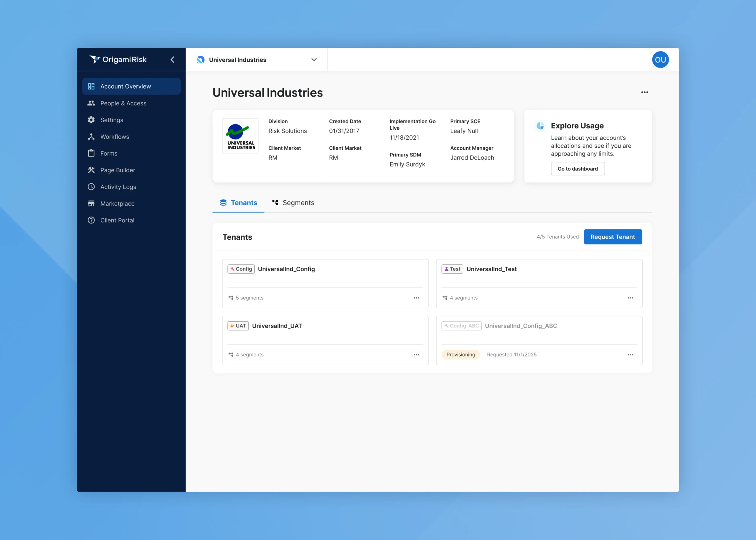Open the UniversalInd_Test tenant
The image size is (756, 540).
(491, 269)
